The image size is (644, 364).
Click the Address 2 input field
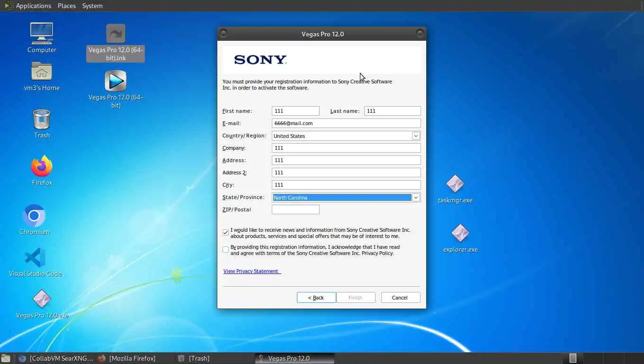point(346,173)
